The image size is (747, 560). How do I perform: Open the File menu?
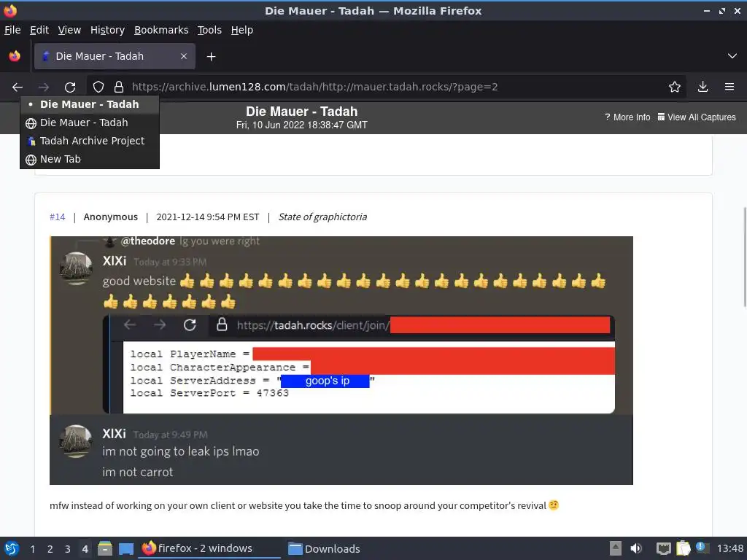tap(12, 30)
